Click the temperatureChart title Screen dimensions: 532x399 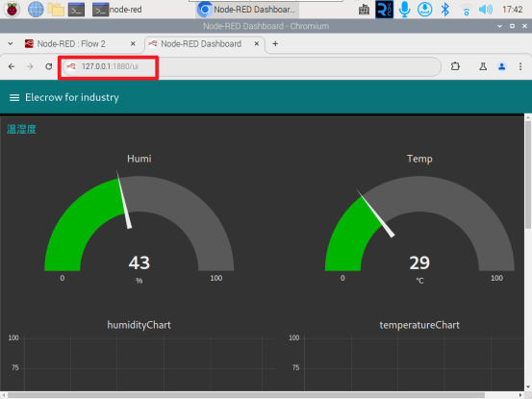point(419,325)
